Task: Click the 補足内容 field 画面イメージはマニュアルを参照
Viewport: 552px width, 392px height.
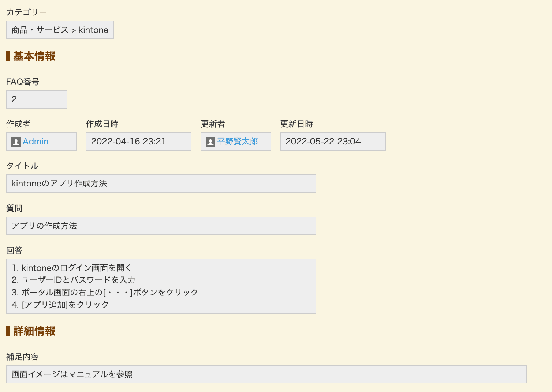Action: 266,374
